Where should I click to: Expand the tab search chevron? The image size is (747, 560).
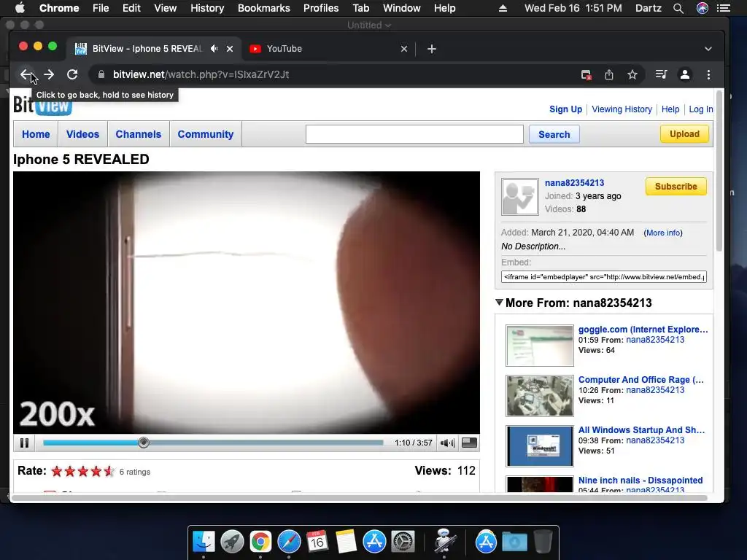click(x=708, y=49)
